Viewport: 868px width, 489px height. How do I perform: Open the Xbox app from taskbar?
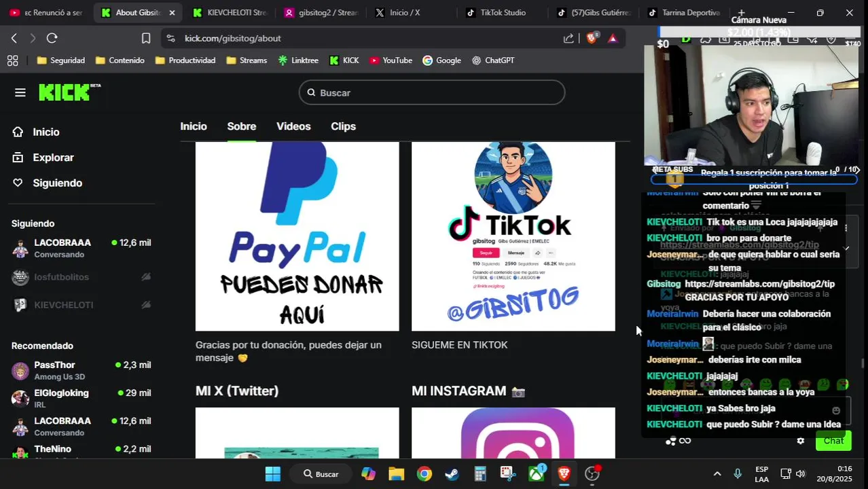coord(537,473)
